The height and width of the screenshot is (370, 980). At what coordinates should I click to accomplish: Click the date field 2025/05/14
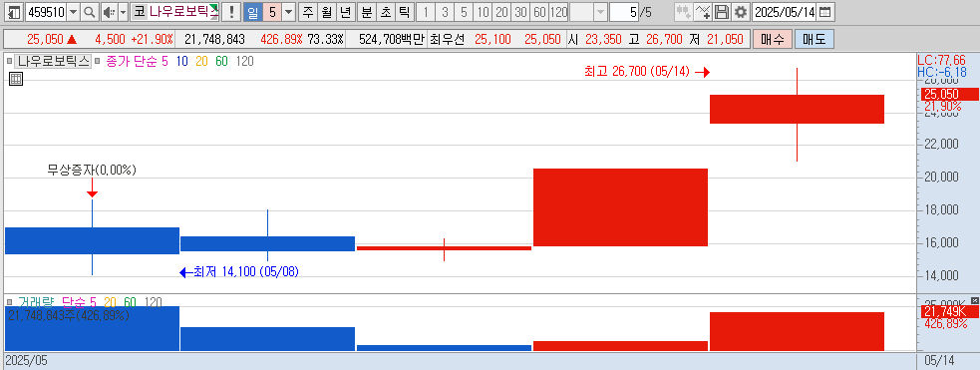pos(785,12)
